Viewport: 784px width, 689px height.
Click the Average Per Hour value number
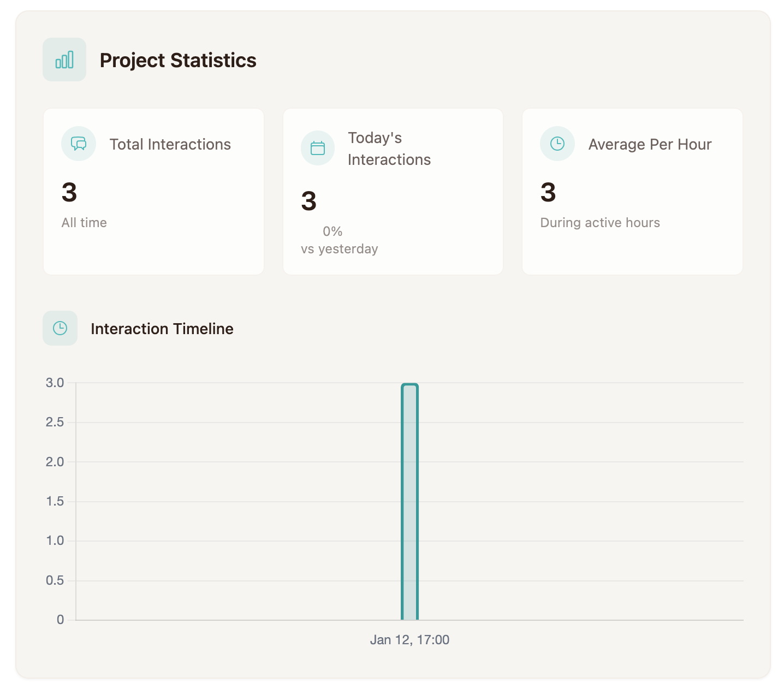pos(548,192)
